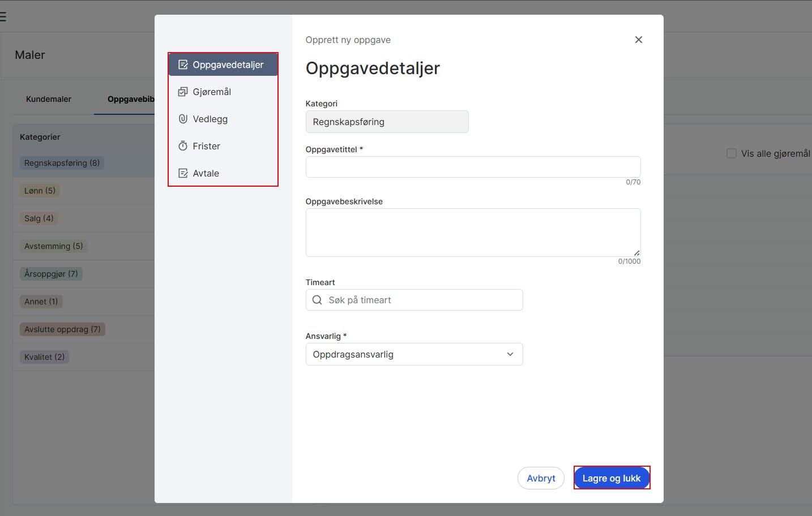Click the Vedlegg paperclip icon
The height and width of the screenshot is (516, 812).
pos(183,119)
